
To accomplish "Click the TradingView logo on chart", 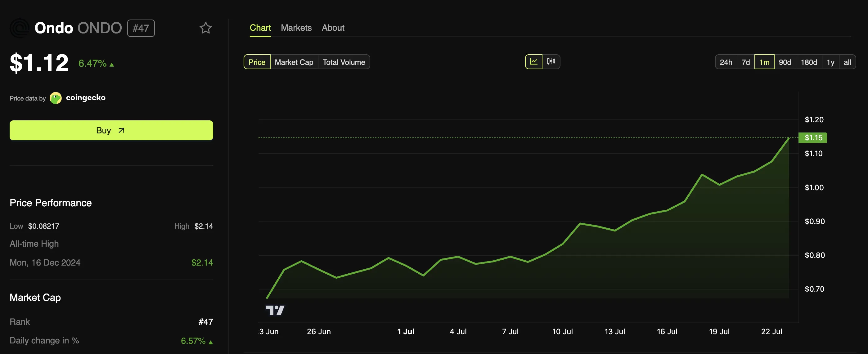I will 275,310.
